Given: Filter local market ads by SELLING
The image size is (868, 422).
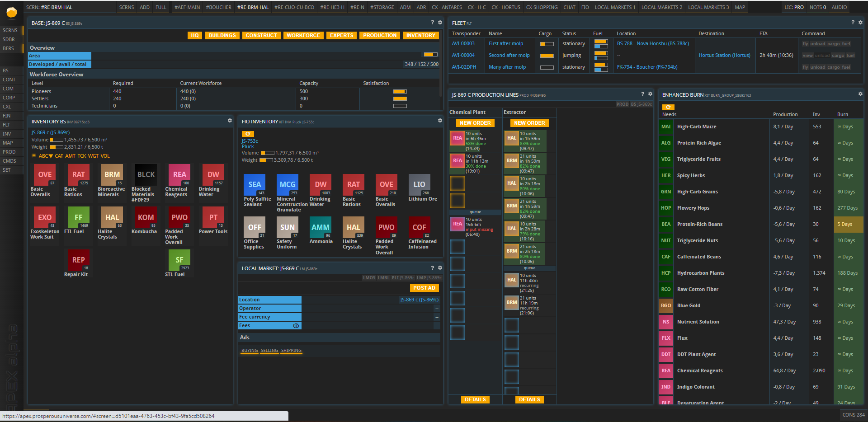Looking at the screenshot, I should (x=269, y=351).
